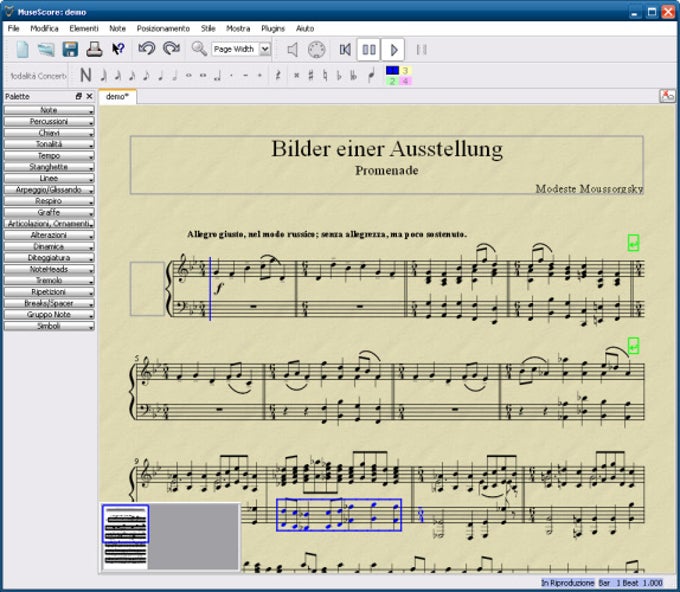
Task: Insert a rest with the rest icon
Action: [278, 75]
